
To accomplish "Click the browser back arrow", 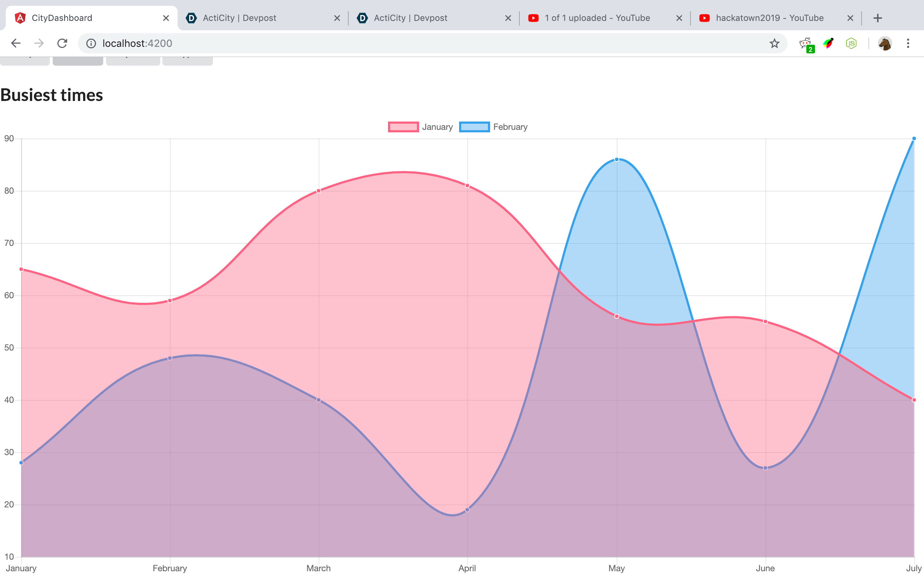I will 16,43.
